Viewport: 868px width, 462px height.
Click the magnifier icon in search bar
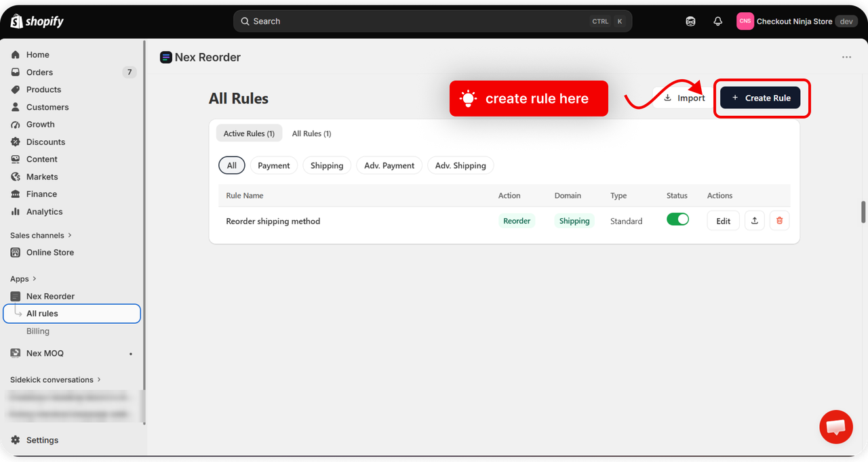245,22
